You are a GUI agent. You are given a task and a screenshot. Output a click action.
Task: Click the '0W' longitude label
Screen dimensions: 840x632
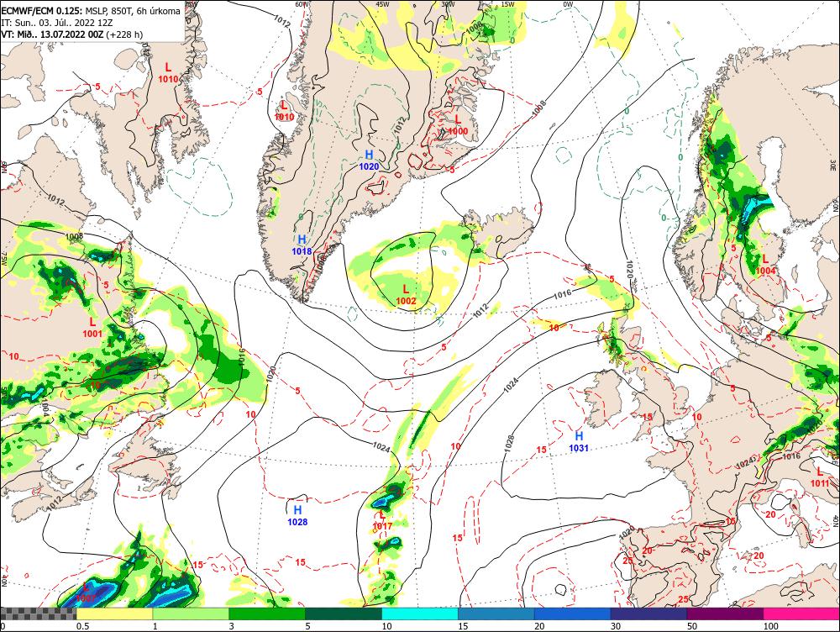coord(568,4)
